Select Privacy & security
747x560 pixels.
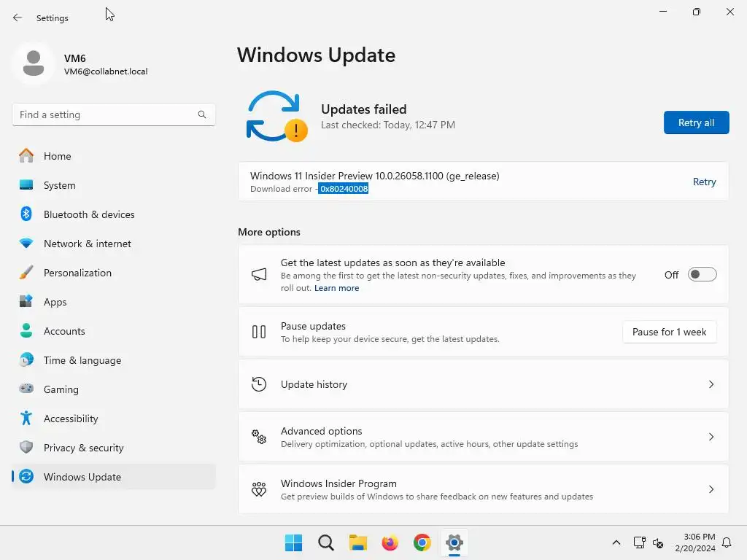coord(113,447)
